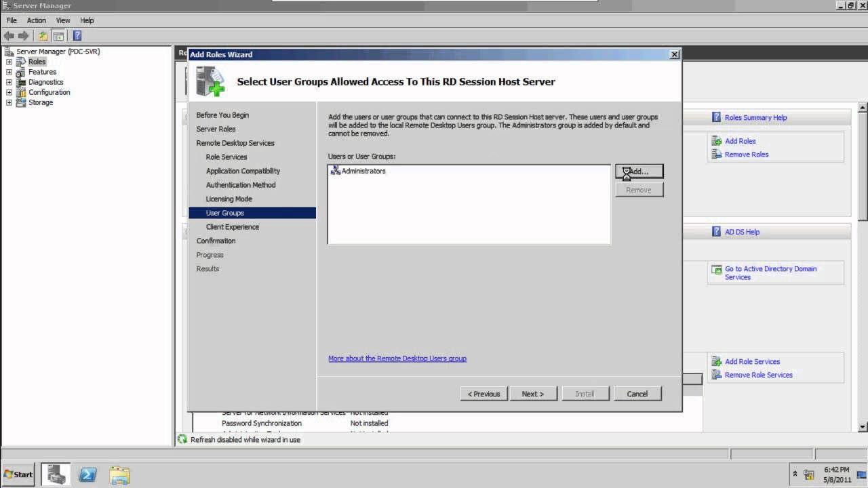Image resolution: width=868 pixels, height=488 pixels.
Task: Click the Add Roles icon
Action: coord(717,141)
